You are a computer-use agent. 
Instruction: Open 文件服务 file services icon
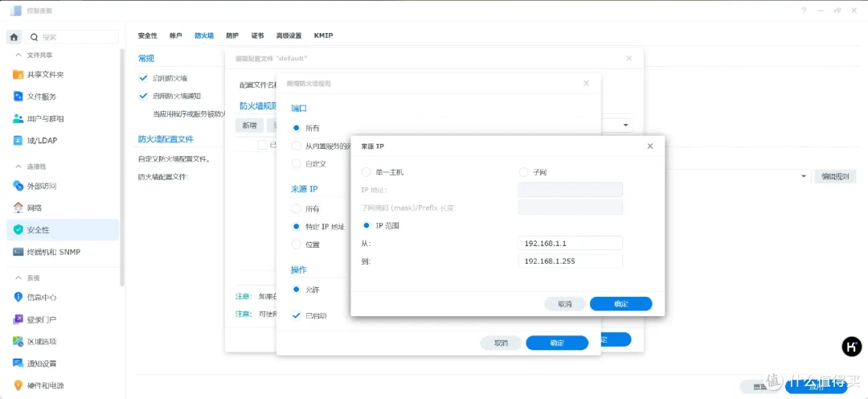click(18, 97)
